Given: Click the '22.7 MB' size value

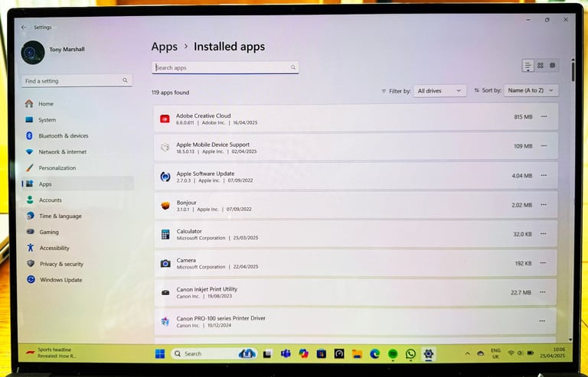Looking at the screenshot, I should pyautogui.click(x=521, y=292).
